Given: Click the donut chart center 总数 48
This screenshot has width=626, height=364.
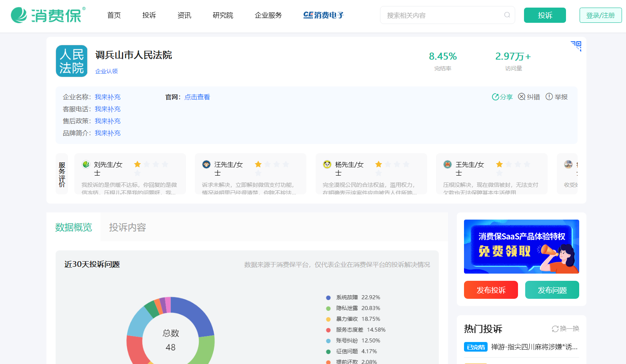Looking at the screenshot, I should click(x=171, y=340).
